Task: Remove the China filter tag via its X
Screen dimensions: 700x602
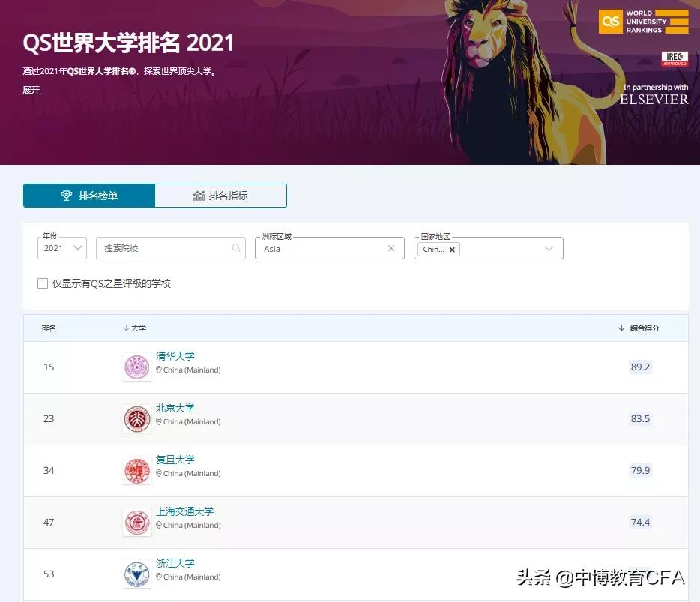Action: click(452, 249)
